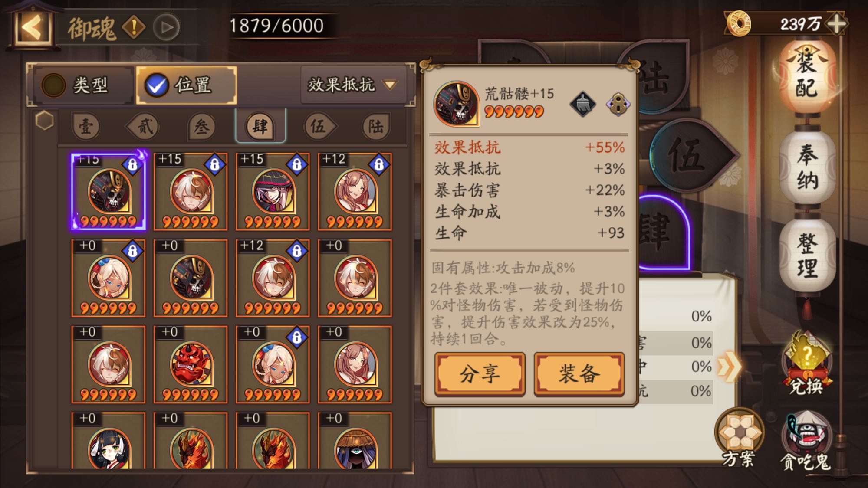The width and height of the screenshot is (868, 488).
Task: Open the 御魂 info exclamation icon
Action: point(134,27)
